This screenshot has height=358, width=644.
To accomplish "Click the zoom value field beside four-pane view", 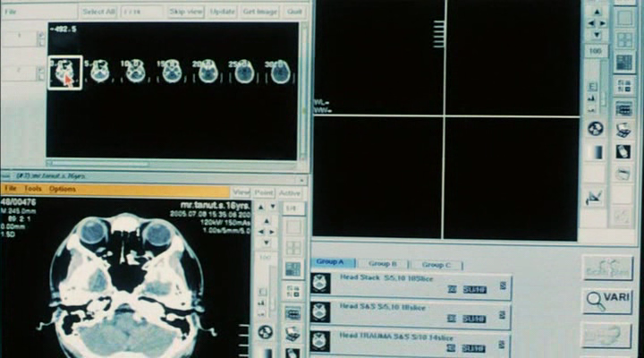I will tap(596, 51).
